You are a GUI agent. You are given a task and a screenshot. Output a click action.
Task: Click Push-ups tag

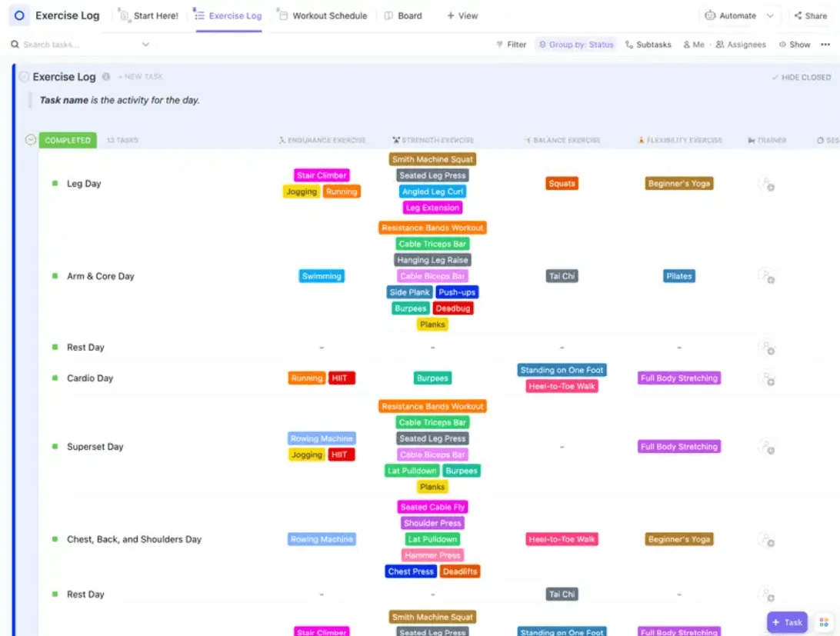(x=456, y=292)
